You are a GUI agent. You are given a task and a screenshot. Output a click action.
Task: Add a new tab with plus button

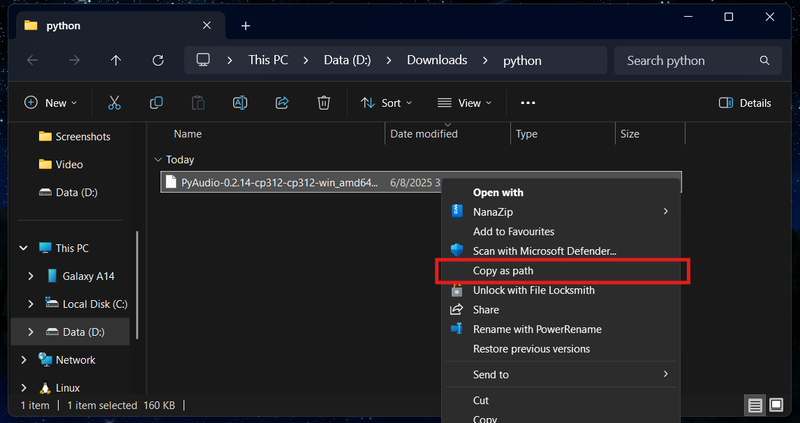point(245,25)
